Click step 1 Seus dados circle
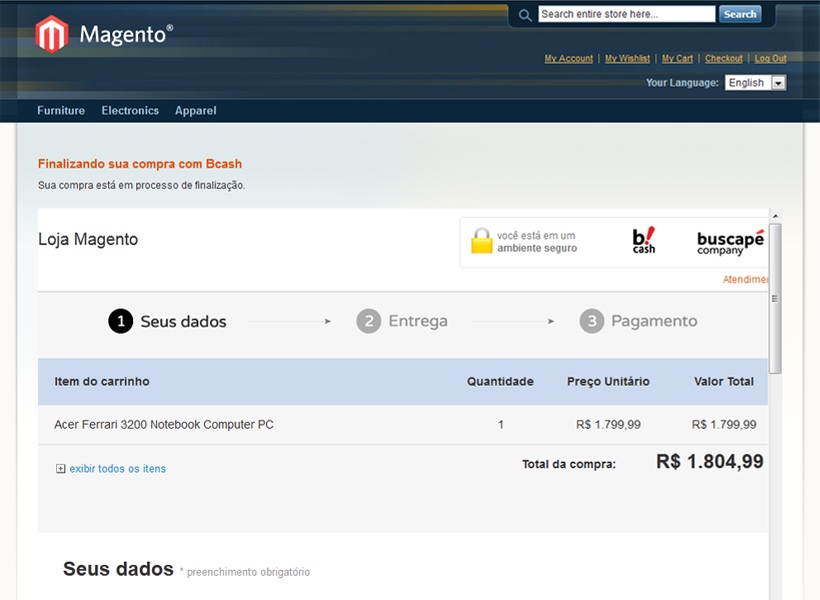This screenshot has width=820, height=600. click(120, 321)
